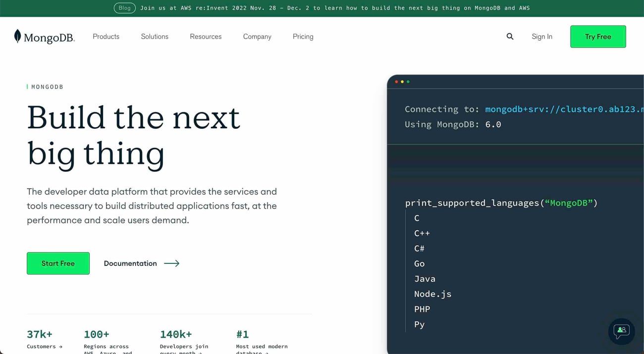Click the mongodb+srv connection string

pos(563,109)
